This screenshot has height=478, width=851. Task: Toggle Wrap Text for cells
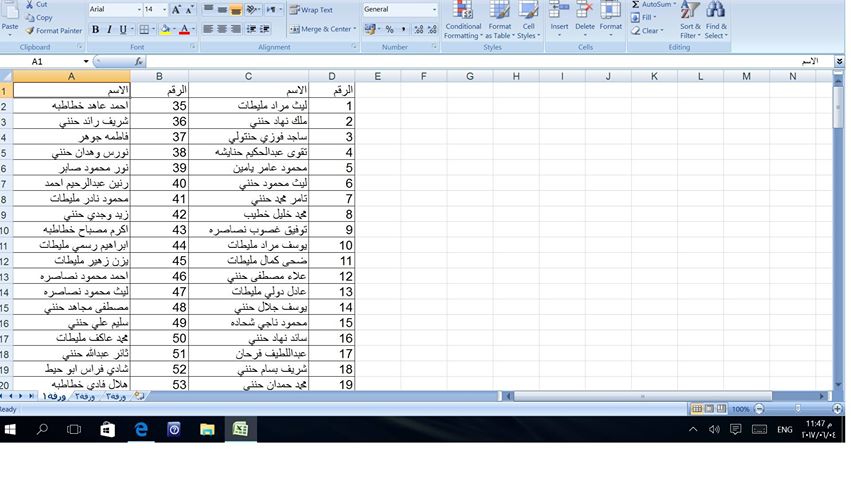(x=312, y=10)
